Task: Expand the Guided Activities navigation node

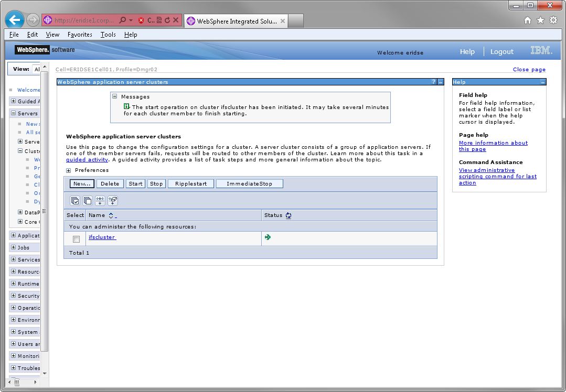Action: (x=13, y=101)
